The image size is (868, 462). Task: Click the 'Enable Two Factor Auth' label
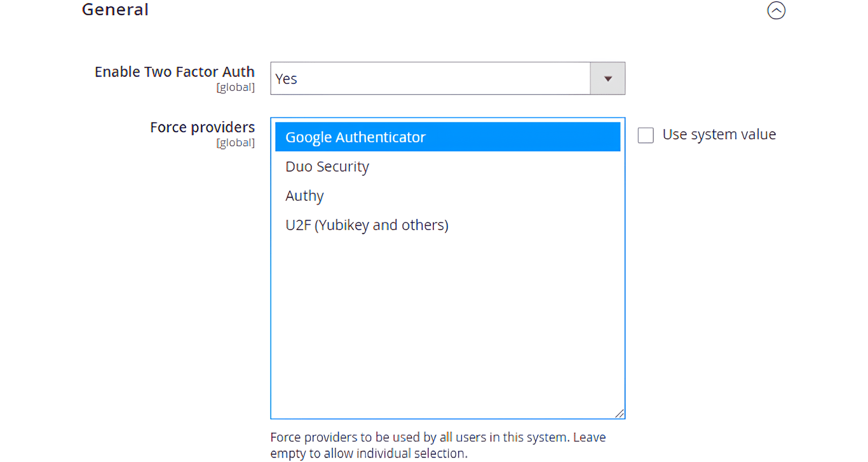(x=175, y=72)
